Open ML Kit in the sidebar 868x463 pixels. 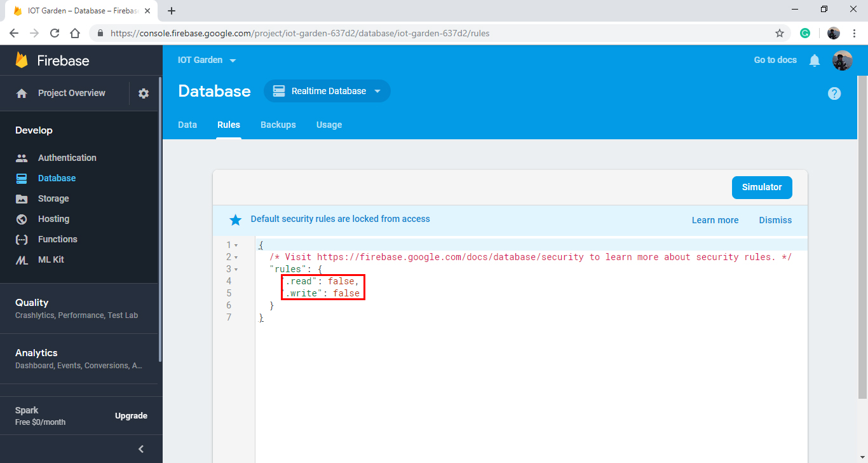pyautogui.click(x=51, y=259)
